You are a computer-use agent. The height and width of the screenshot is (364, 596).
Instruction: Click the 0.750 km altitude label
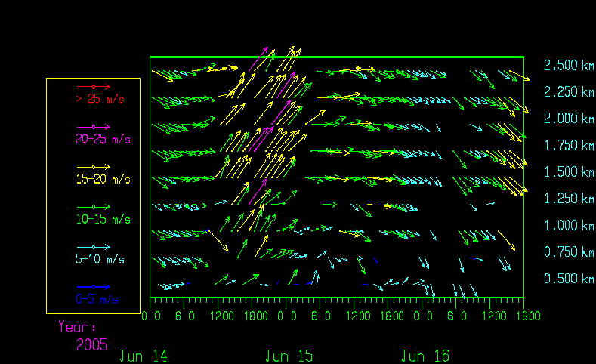point(568,251)
